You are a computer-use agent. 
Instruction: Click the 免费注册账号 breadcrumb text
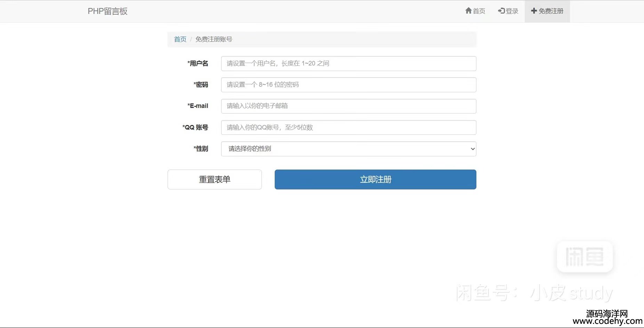pyautogui.click(x=214, y=39)
